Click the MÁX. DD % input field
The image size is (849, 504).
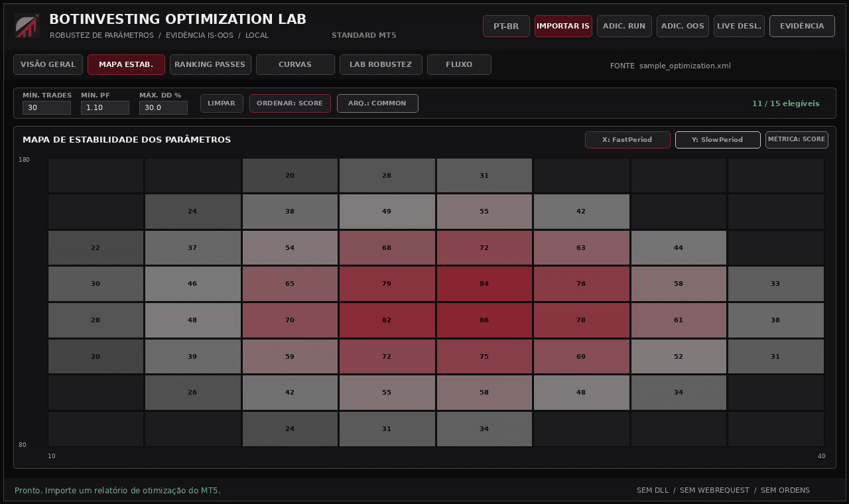[x=163, y=107]
